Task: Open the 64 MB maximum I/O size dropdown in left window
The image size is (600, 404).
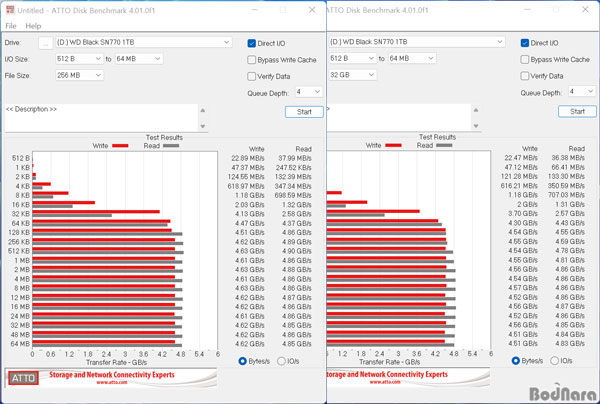Action: click(x=139, y=59)
